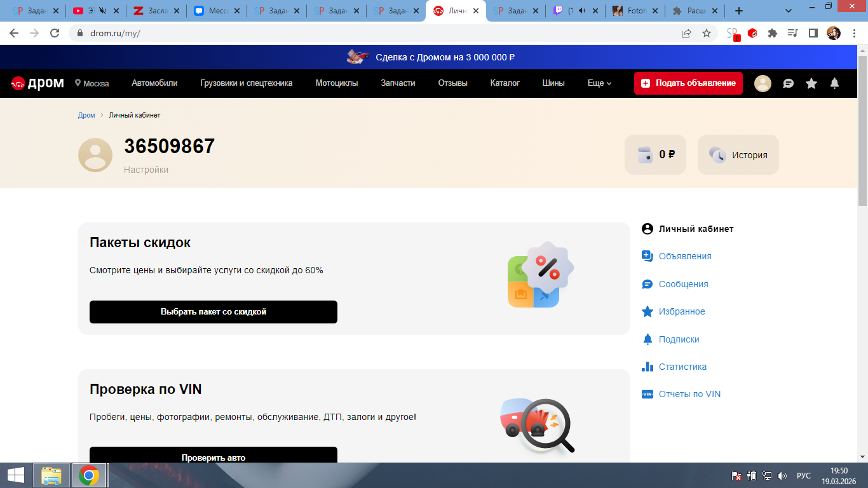Open File Explorer from the taskbar
868x488 pixels.
point(51,475)
